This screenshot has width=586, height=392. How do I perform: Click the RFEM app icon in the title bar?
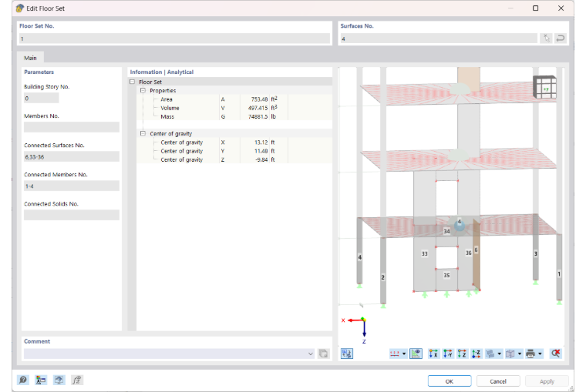(x=20, y=8)
